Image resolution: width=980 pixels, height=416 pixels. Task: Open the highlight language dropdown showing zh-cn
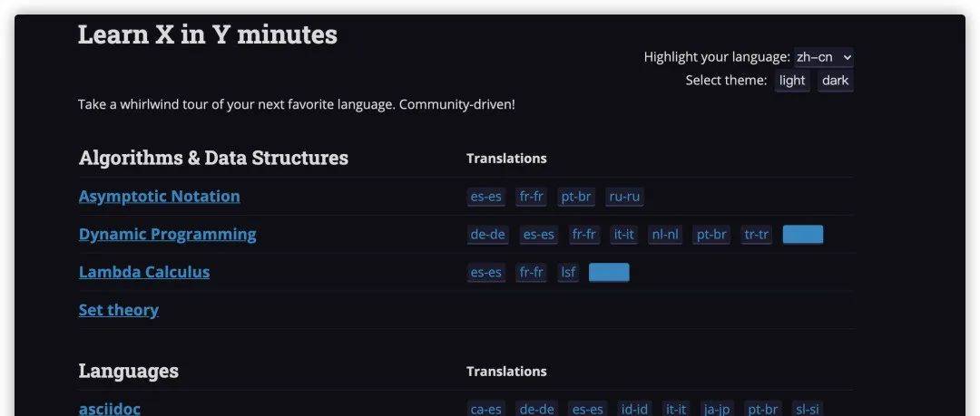click(823, 57)
